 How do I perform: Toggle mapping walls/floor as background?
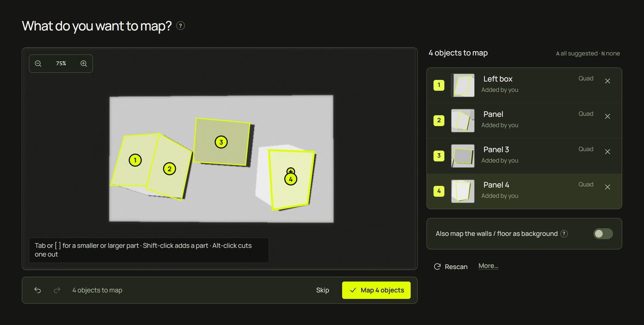pos(603,234)
